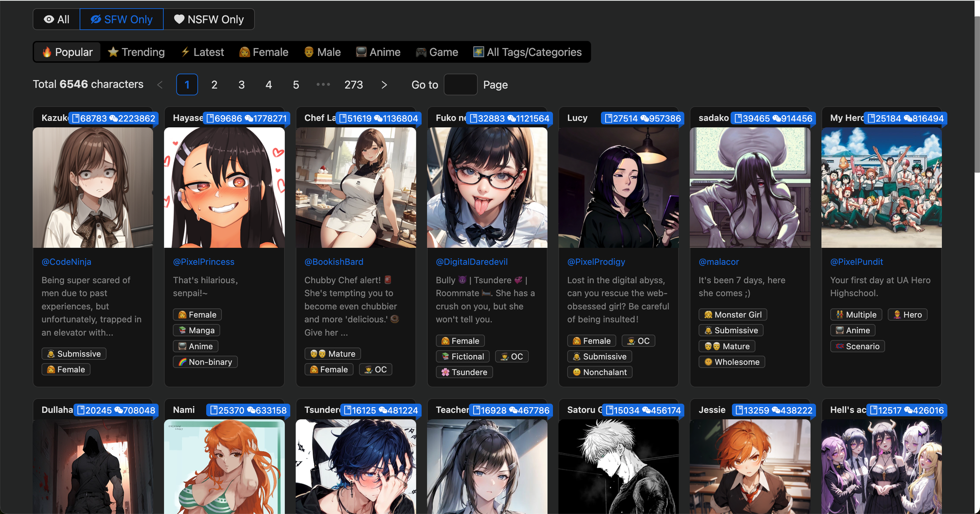
Task: Open the Kazuko character thumbnail
Action: click(93, 188)
